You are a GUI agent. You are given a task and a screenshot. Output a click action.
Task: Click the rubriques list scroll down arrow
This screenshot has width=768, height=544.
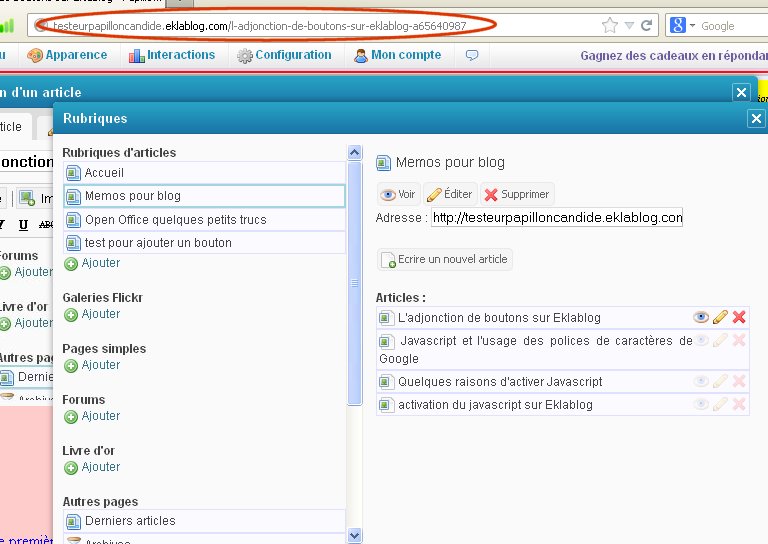coord(355,536)
